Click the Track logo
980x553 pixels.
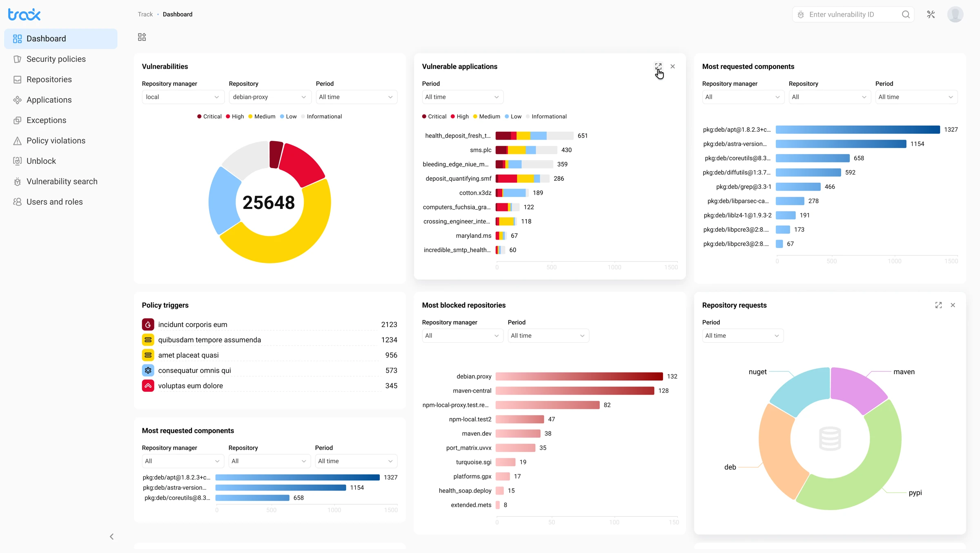tap(24, 15)
